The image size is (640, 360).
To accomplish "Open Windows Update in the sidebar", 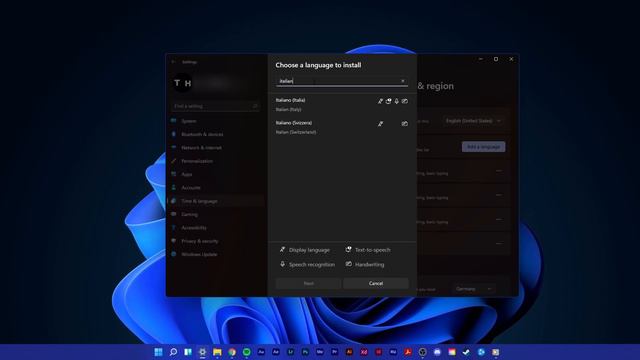I will 216,254.
